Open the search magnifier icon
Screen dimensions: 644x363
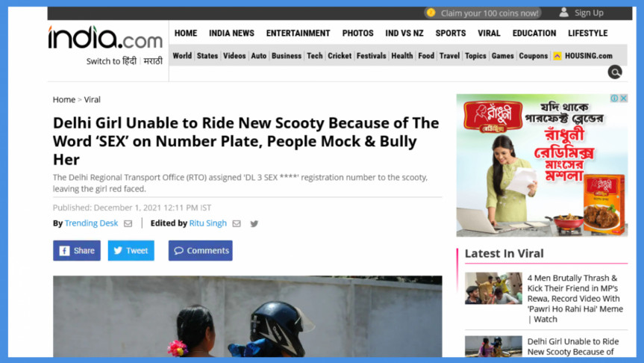[615, 72]
